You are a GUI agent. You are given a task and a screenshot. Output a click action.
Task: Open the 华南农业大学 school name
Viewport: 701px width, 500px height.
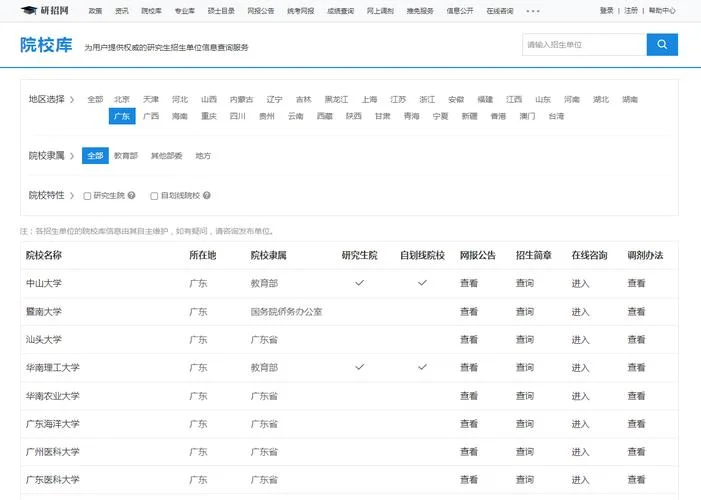53,396
